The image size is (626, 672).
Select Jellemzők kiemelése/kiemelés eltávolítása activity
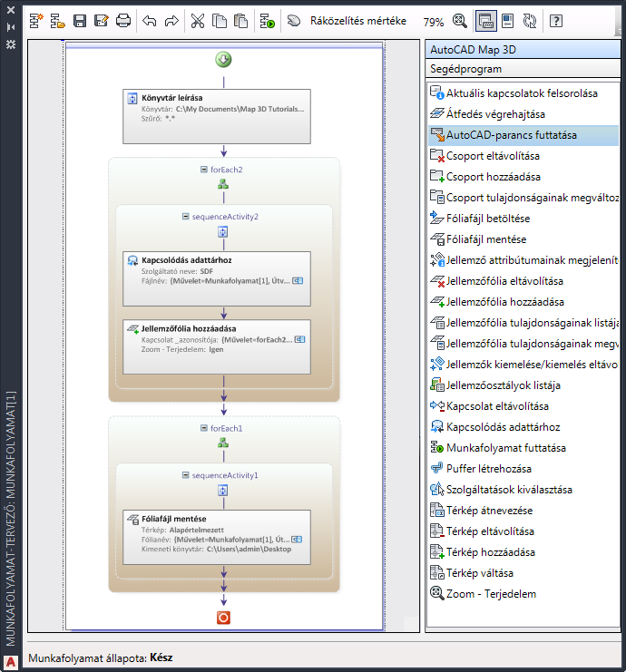tap(523, 365)
